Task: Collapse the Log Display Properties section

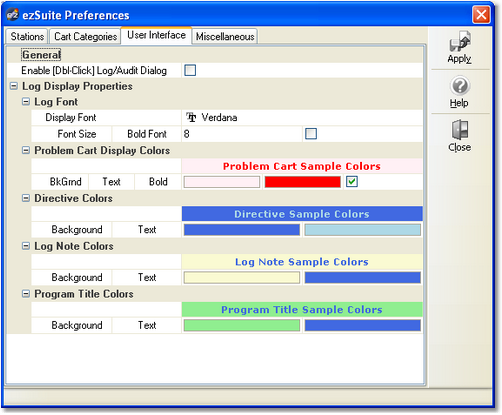Action: point(14,86)
